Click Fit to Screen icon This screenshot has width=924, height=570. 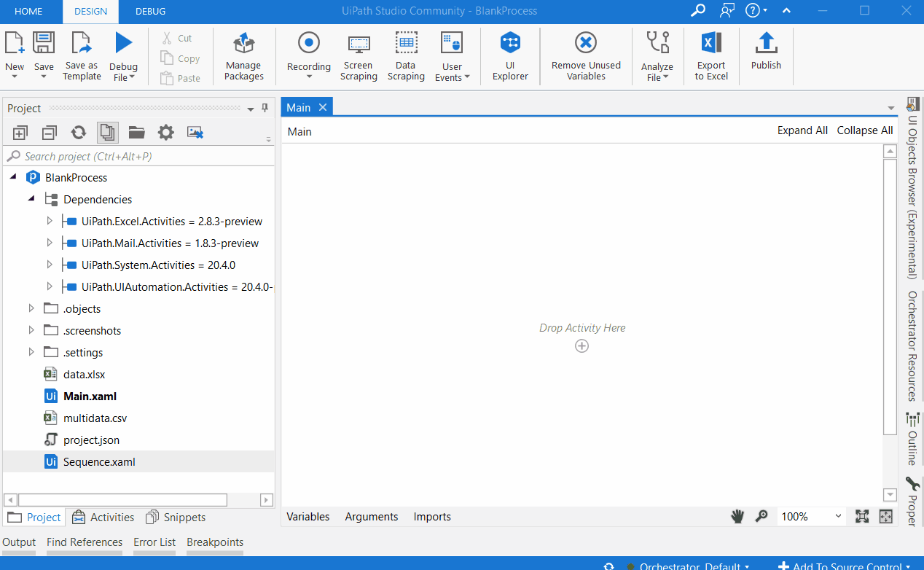pos(862,516)
